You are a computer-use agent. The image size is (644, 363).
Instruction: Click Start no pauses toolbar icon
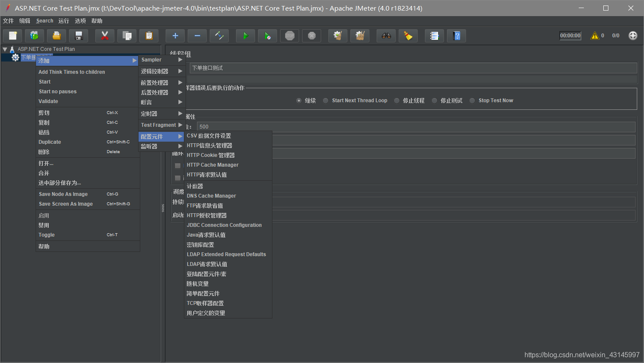(268, 36)
